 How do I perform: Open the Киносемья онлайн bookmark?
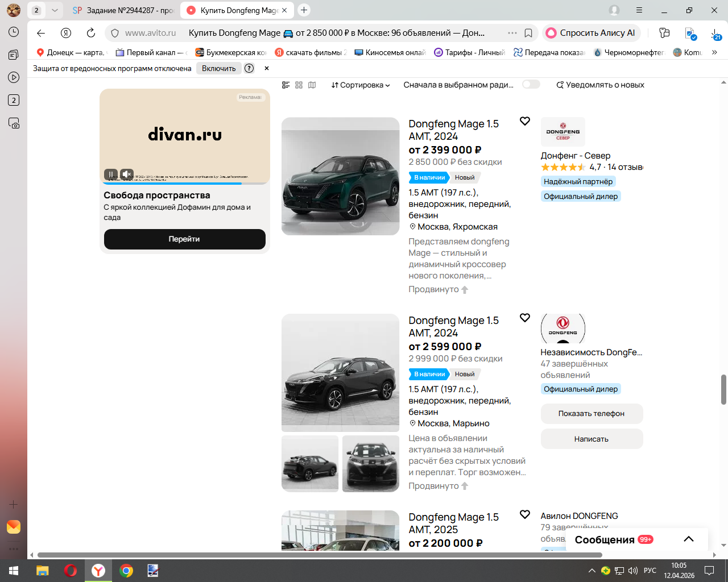(390, 52)
